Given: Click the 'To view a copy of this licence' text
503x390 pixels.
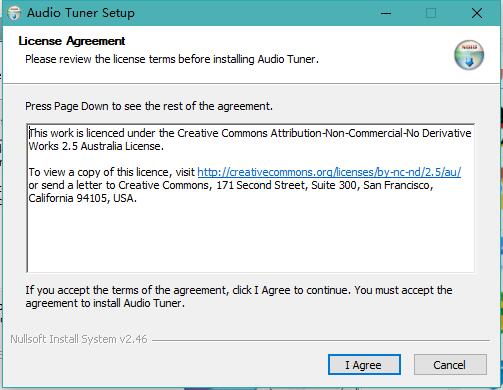Looking at the screenshot, I should click(x=112, y=172).
